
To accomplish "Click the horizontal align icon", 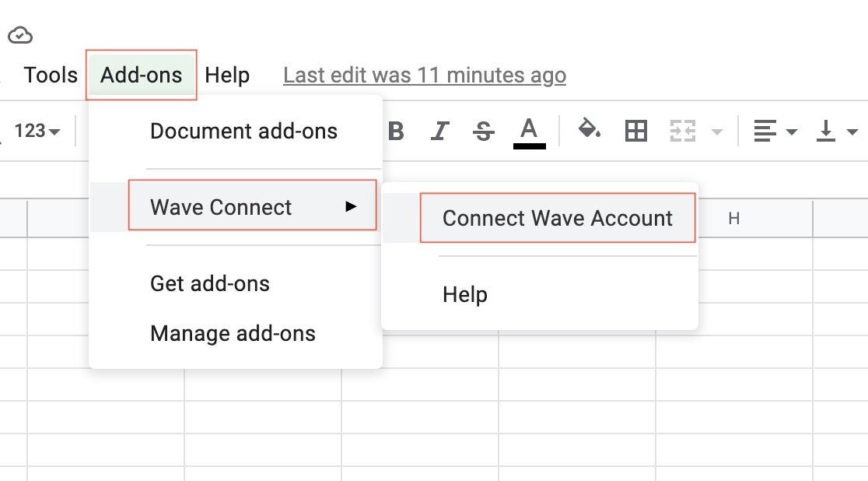I will pyautogui.click(x=766, y=131).
